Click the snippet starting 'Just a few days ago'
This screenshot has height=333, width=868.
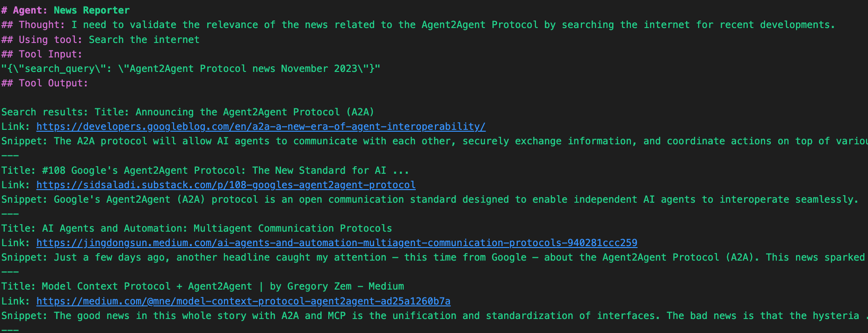pos(461,257)
